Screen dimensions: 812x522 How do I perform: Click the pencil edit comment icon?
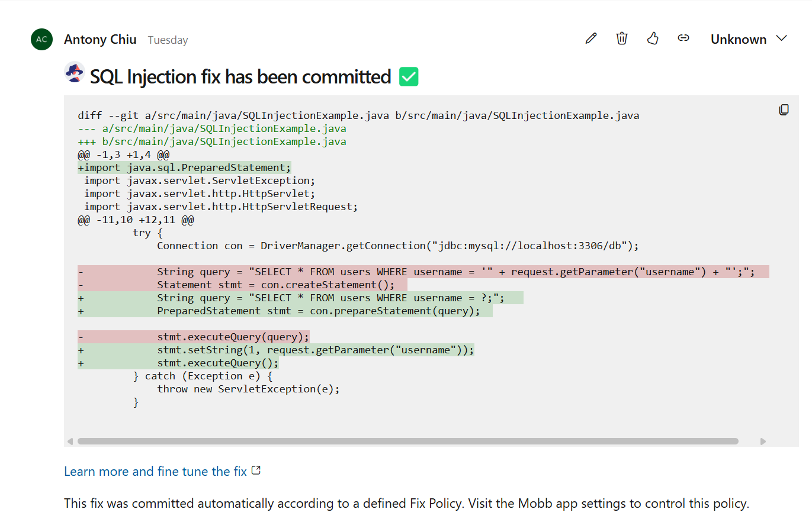point(590,39)
